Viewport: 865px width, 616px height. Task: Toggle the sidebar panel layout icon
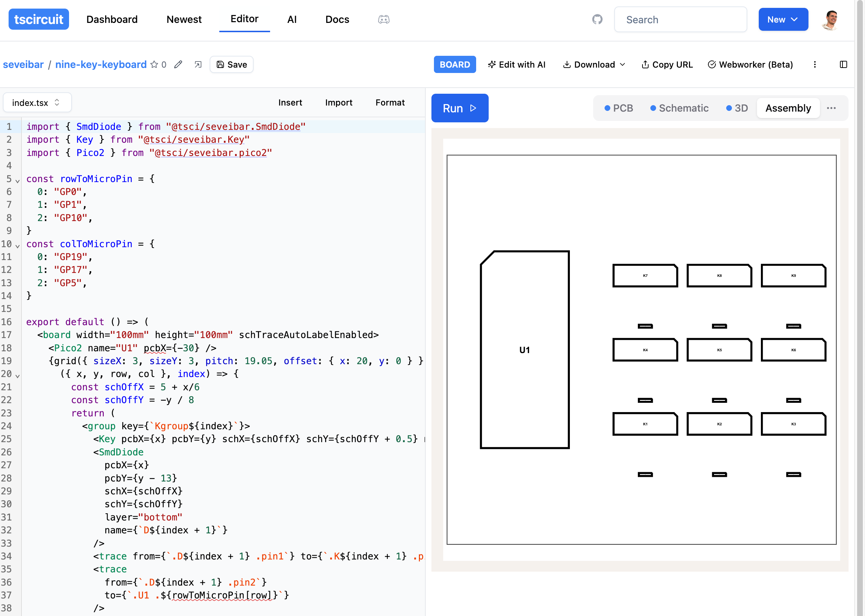tap(843, 64)
